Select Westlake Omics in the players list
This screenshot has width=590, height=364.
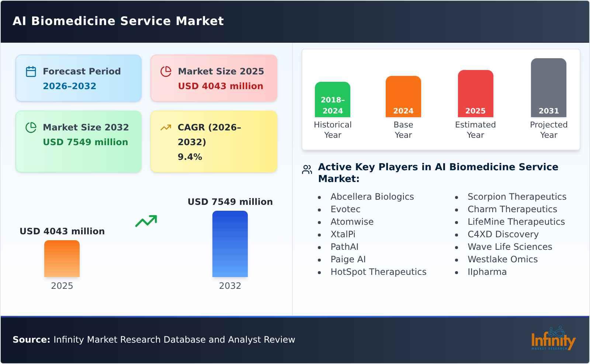tap(503, 259)
